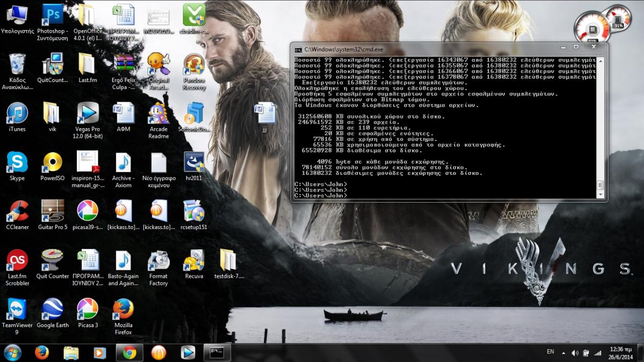Launch CCleaner from the desktop
The height and width of the screenshot is (362, 644).
[17, 211]
